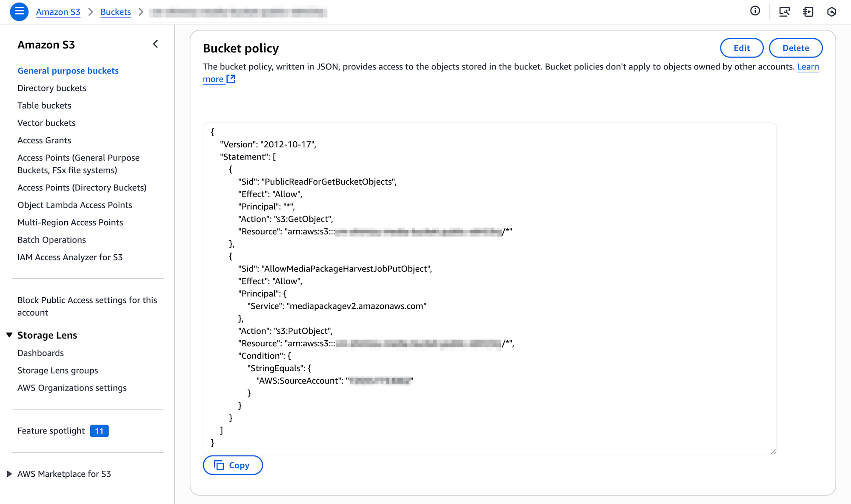Click the Feature spotlight 11 badge

point(99,431)
